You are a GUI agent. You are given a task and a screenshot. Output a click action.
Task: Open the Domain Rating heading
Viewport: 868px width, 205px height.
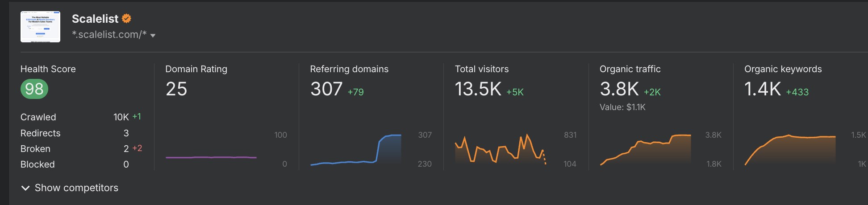pyautogui.click(x=196, y=69)
